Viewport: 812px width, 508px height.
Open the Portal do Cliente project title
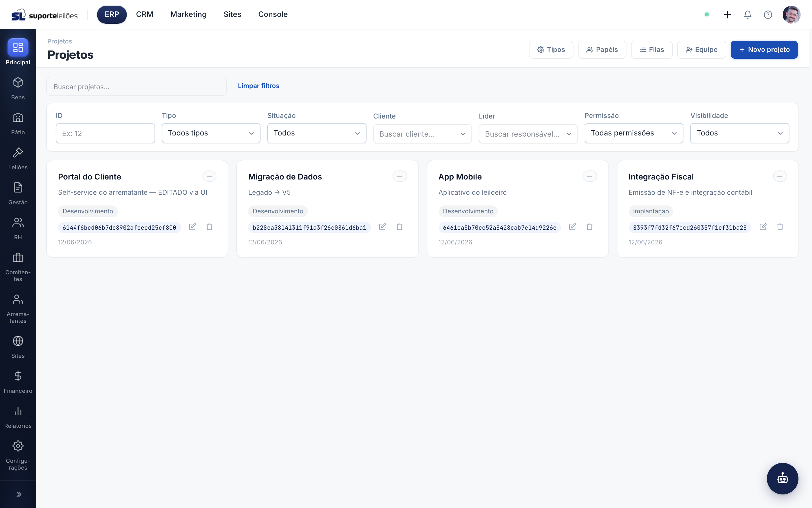click(89, 177)
